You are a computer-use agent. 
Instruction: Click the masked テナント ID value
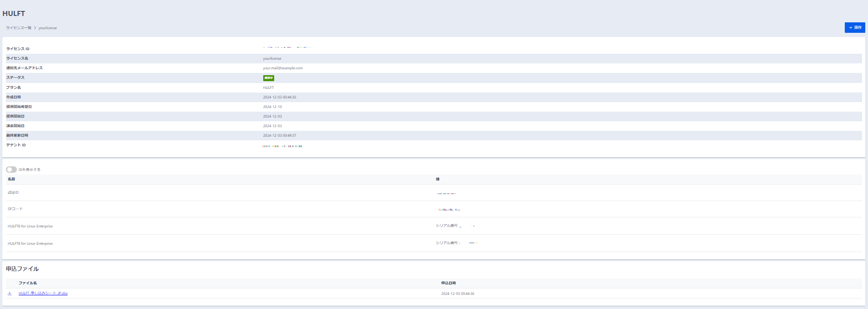[282, 146]
